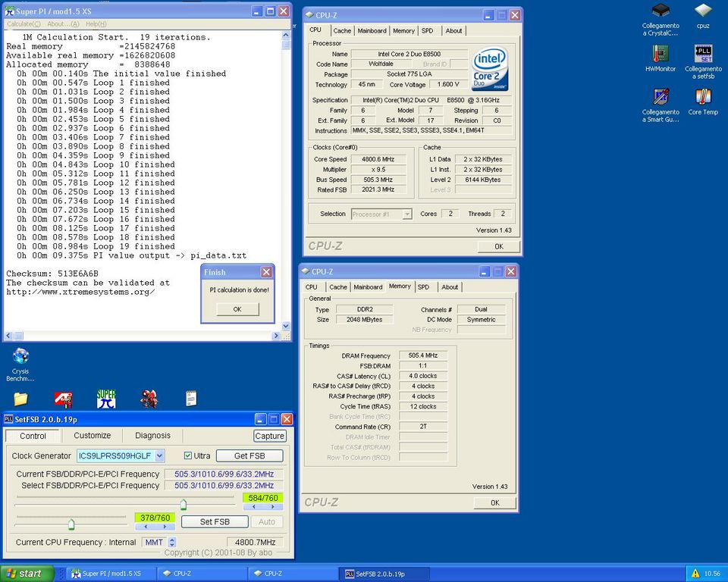This screenshot has height=582, width=728.
Task: Click the Capture button in SetFSB
Action: pyautogui.click(x=270, y=436)
